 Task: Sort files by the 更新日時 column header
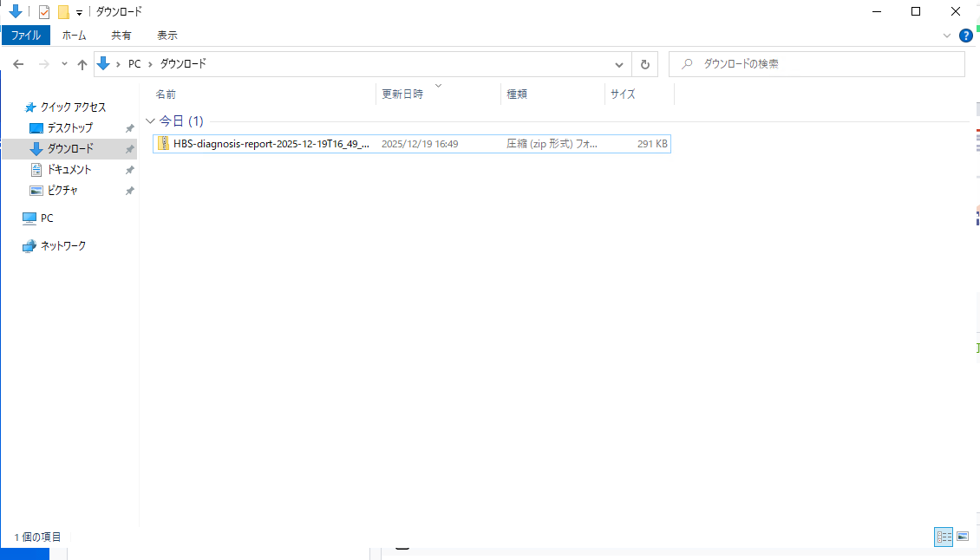[402, 94]
